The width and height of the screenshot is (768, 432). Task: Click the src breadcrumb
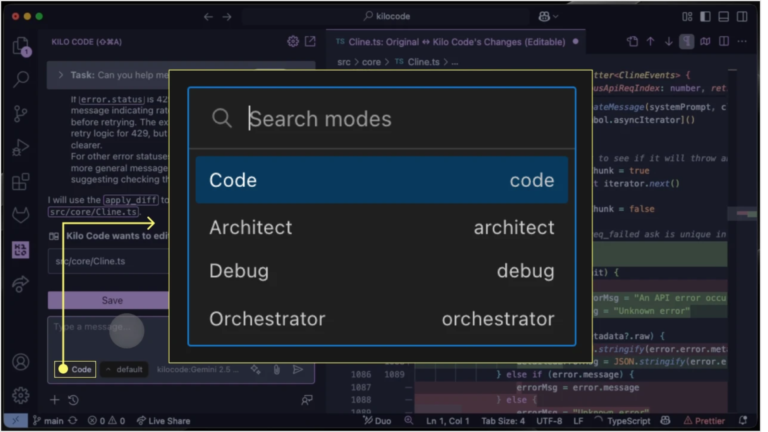tap(344, 62)
